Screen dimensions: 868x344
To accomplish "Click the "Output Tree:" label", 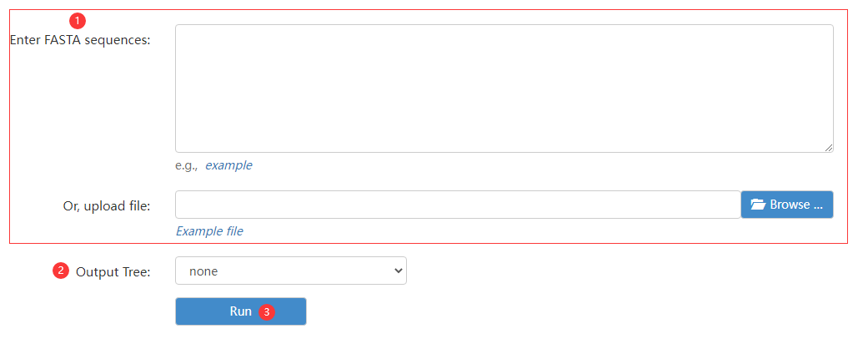I will point(113,272).
